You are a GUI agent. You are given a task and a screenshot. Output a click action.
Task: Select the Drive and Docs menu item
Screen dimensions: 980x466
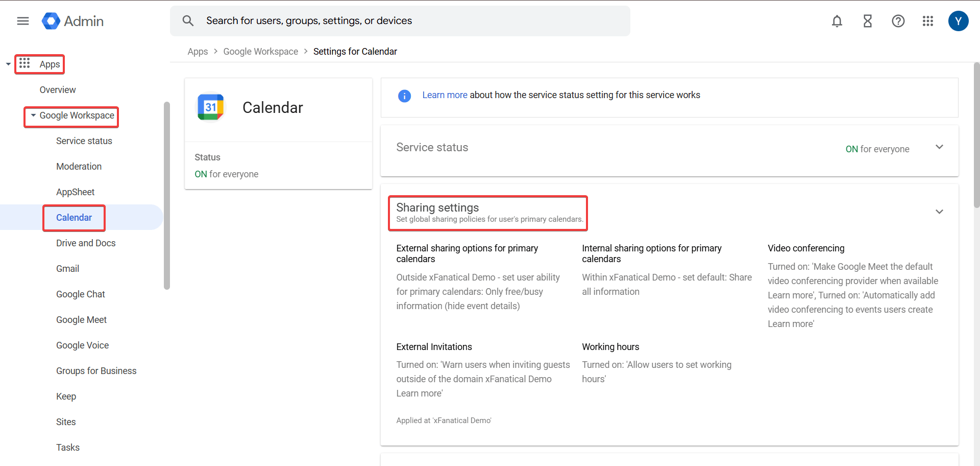pyautogui.click(x=85, y=243)
